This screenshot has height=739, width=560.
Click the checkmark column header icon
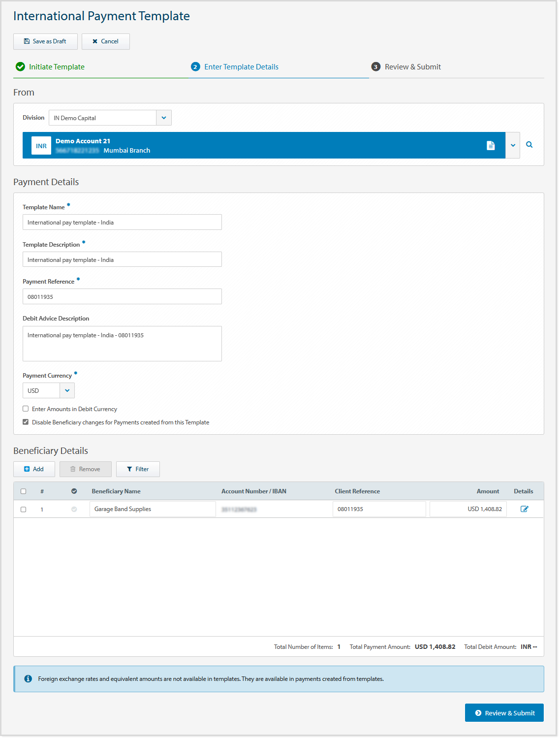click(74, 491)
